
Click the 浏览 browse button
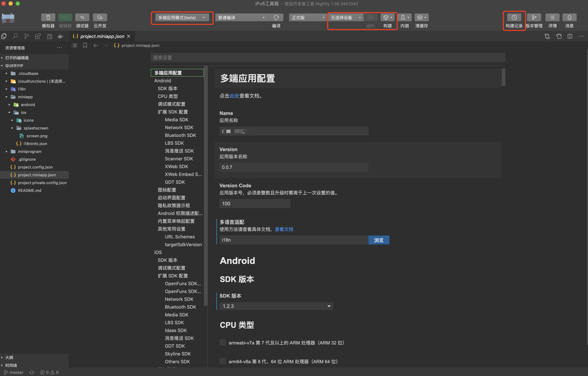[379, 240]
